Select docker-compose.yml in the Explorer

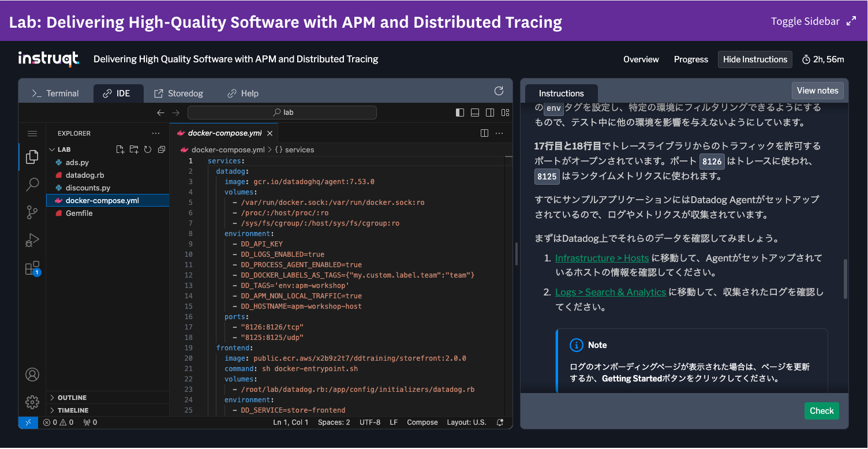(107, 201)
